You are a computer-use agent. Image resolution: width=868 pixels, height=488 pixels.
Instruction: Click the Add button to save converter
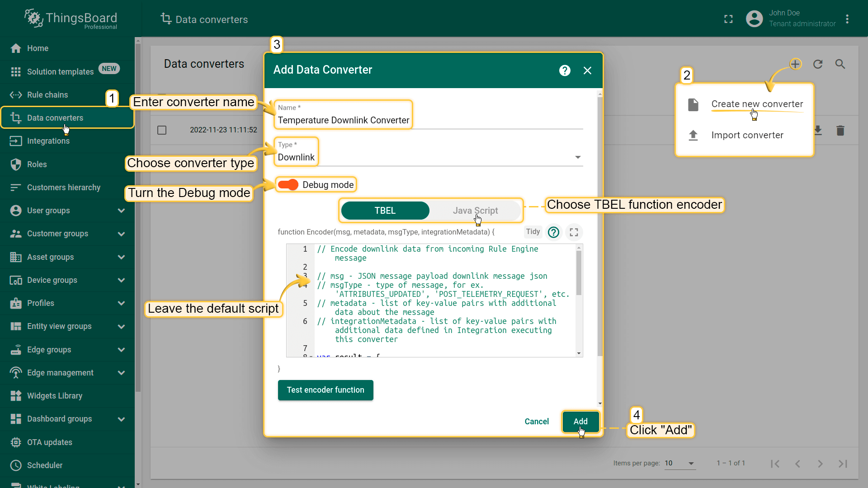(580, 421)
